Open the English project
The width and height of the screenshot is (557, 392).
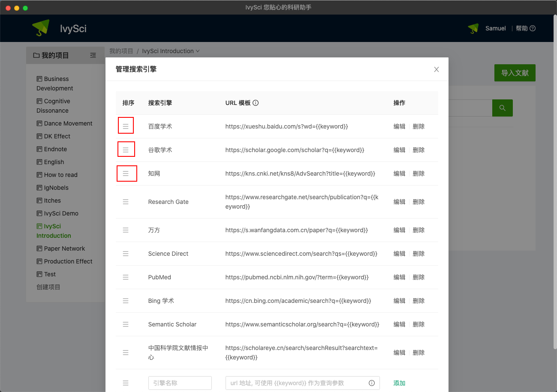pos(50,162)
